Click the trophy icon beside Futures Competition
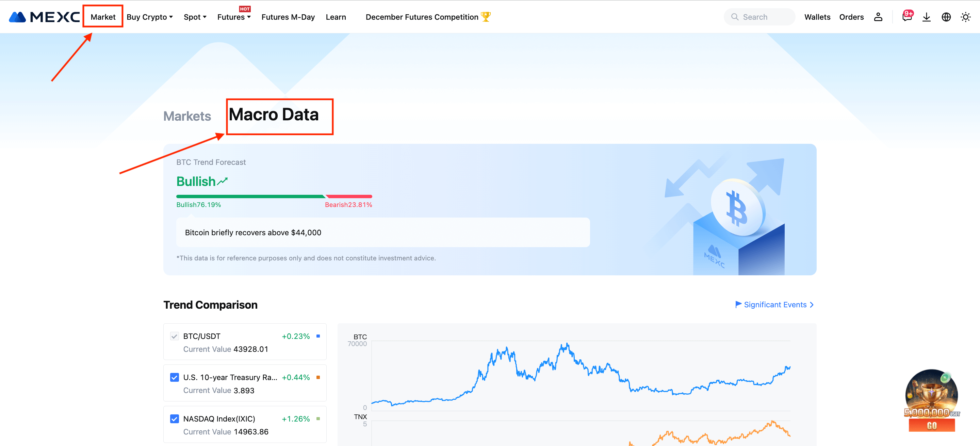This screenshot has height=446, width=980. coord(486,17)
